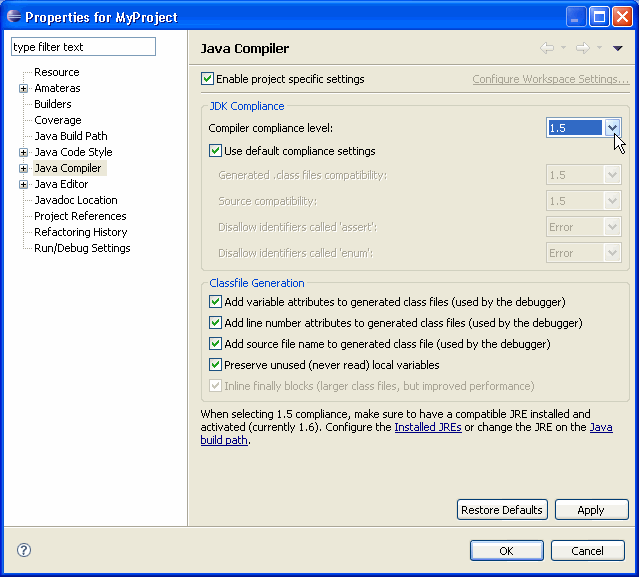Click the Eclipse icon in title bar
The height and width of the screenshot is (577, 639).
coord(13,16)
